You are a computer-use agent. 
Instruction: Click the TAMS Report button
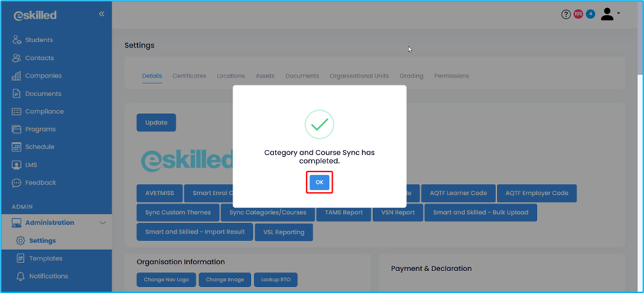pos(344,213)
